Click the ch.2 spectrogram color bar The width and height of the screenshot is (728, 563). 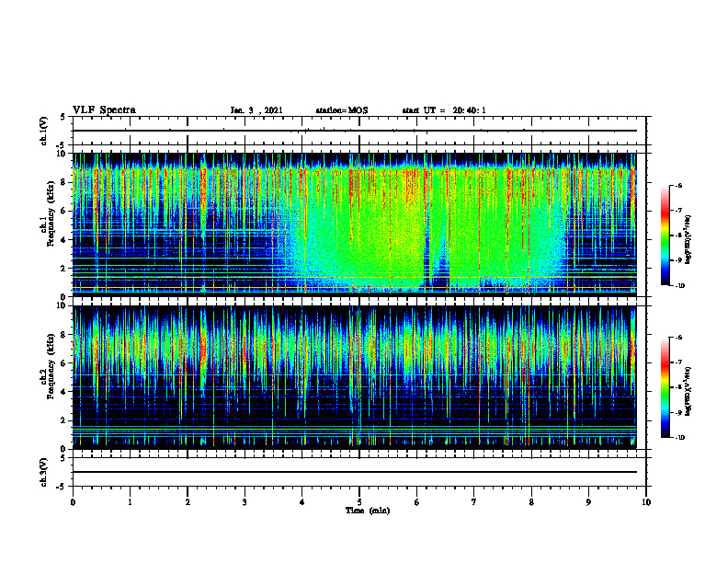click(x=665, y=387)
